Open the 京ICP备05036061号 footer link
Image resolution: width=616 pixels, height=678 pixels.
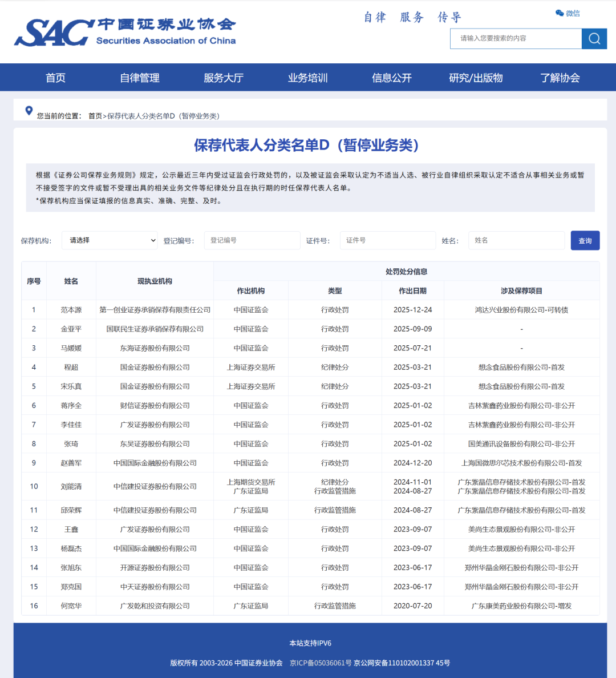[321, 663]
